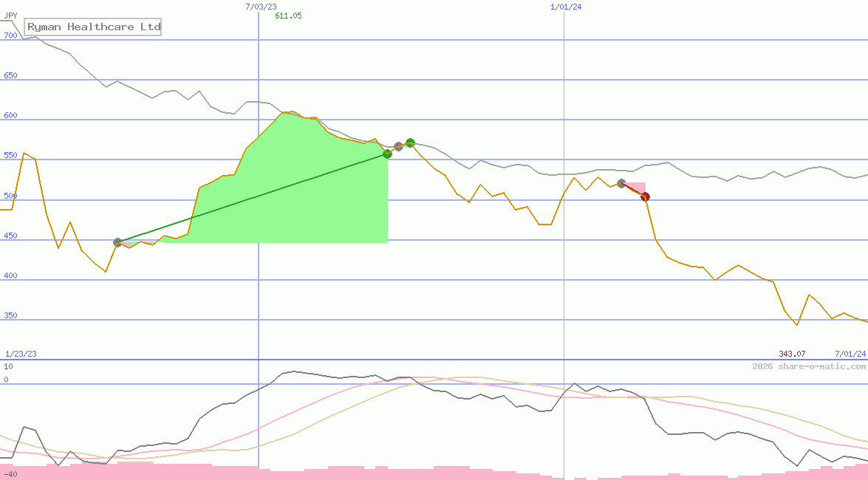Screen dimensions: 868x480
Task: Click the gray marker beside the pink highlight
Action: [621, 182]
